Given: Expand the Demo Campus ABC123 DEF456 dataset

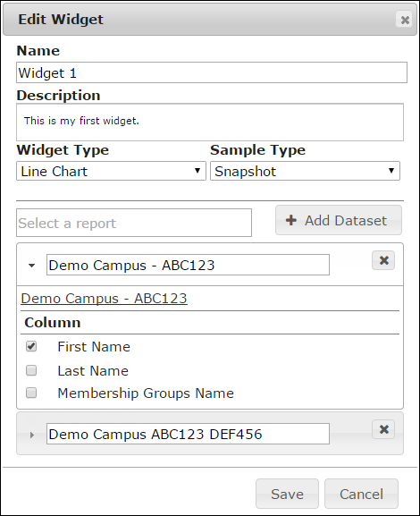Looking at the screenshot, I should (x=32, y=435).
